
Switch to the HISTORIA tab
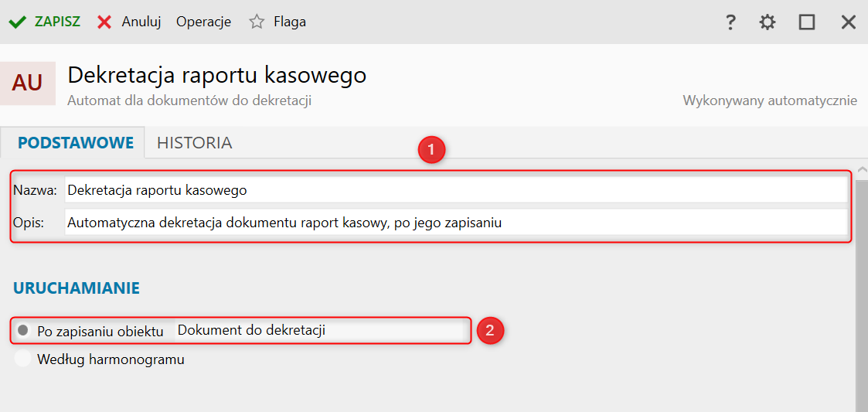click(194, 143)
